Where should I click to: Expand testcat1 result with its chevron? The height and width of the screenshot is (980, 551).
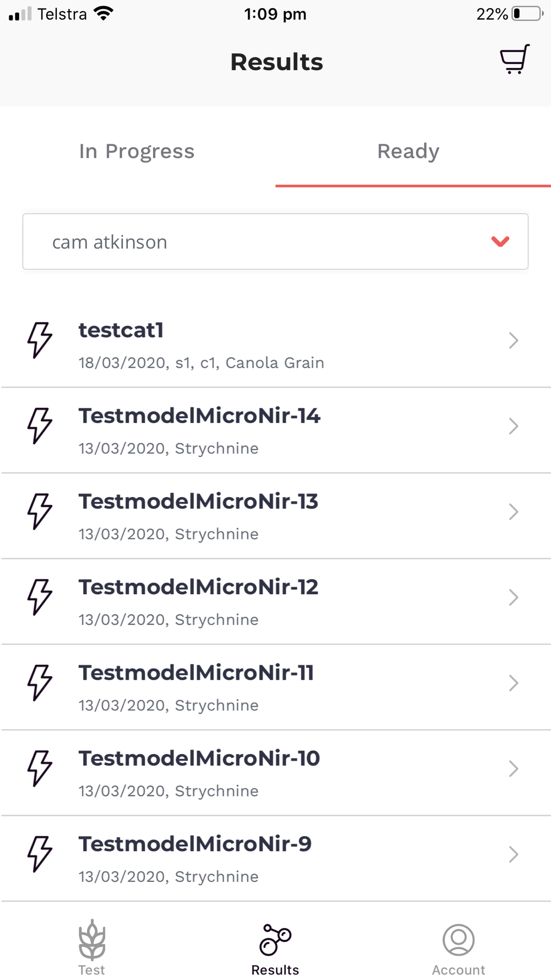tap(514, 341)
